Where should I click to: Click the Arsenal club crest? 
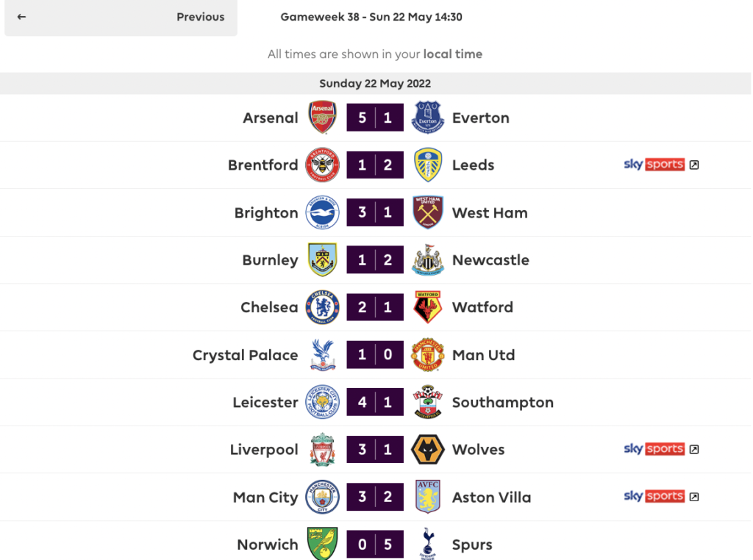click(x=322, y=117)
